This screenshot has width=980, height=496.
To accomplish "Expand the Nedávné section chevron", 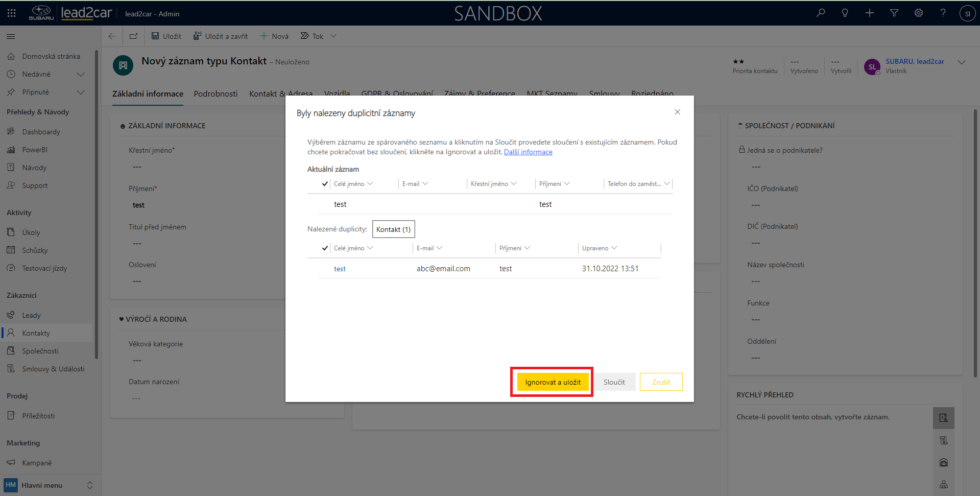I will pos(80,75).
